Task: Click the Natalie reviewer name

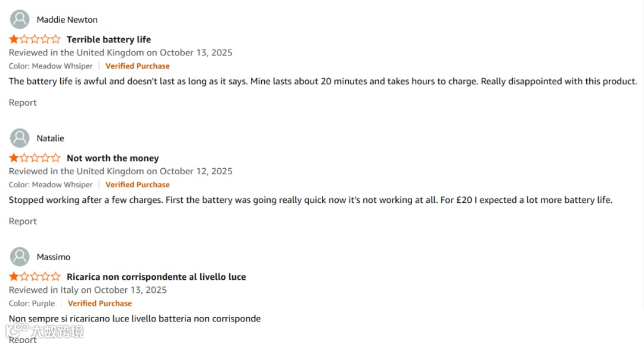Action: [x=50, y=138]
